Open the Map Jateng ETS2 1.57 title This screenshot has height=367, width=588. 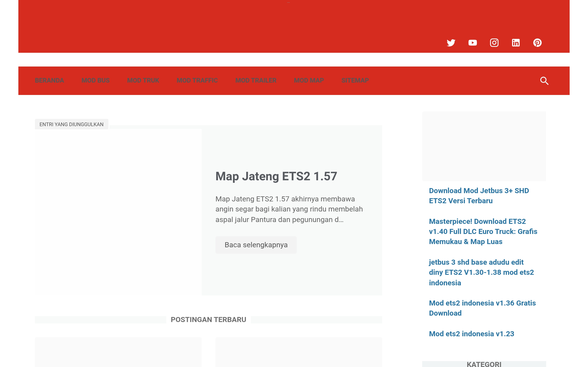coord(276,176)
